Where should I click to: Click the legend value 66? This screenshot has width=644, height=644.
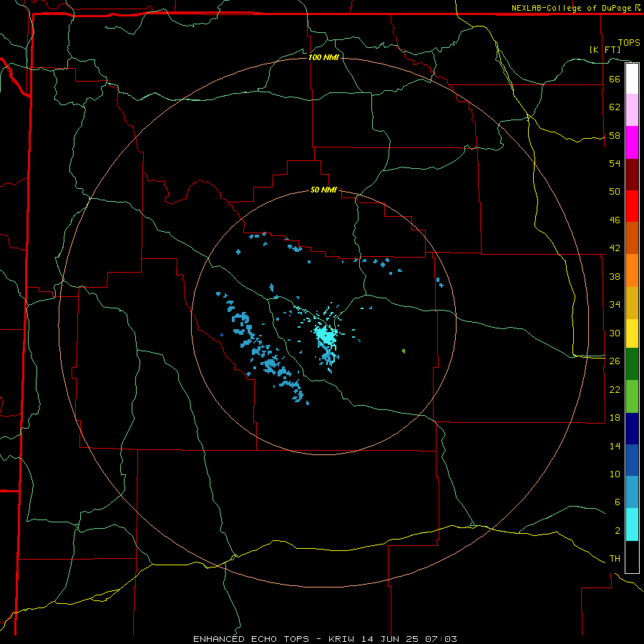click(615, 79)
